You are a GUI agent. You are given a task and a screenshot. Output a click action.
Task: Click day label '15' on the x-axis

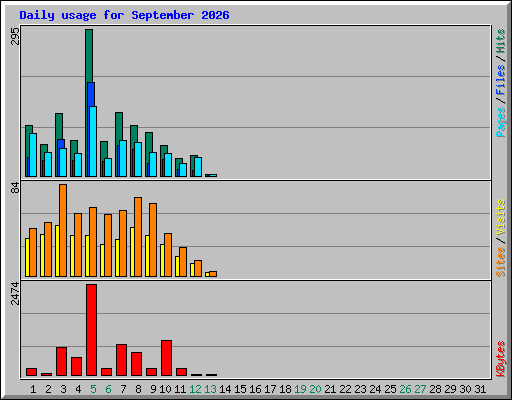coord(240,389)
